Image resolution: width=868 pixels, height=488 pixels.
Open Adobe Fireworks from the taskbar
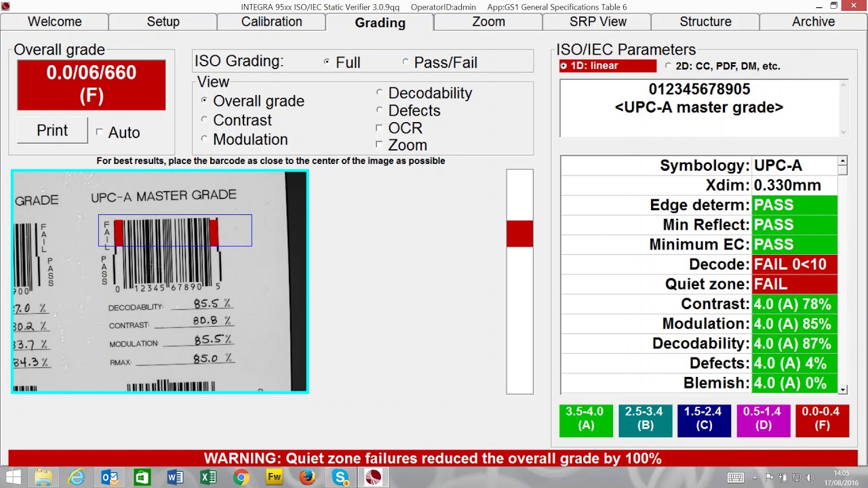274,477
